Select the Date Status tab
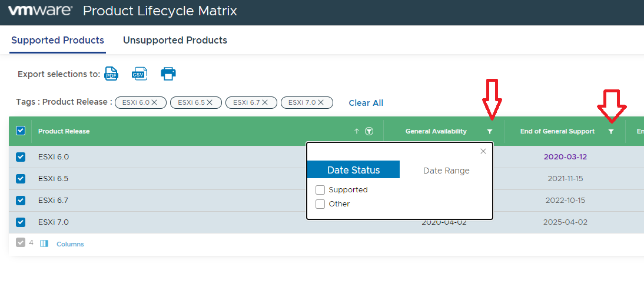644x307 pixels. coord(353,169)
